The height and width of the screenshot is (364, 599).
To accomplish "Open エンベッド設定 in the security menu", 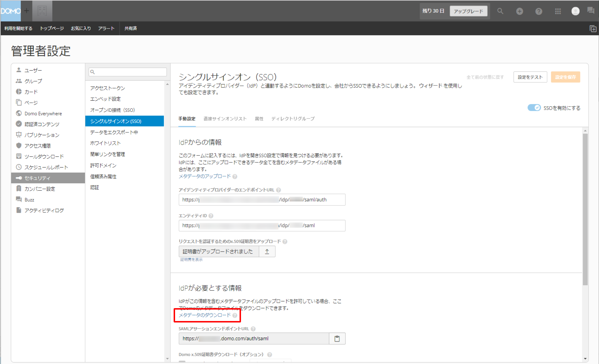I will [x=124, y=99].
